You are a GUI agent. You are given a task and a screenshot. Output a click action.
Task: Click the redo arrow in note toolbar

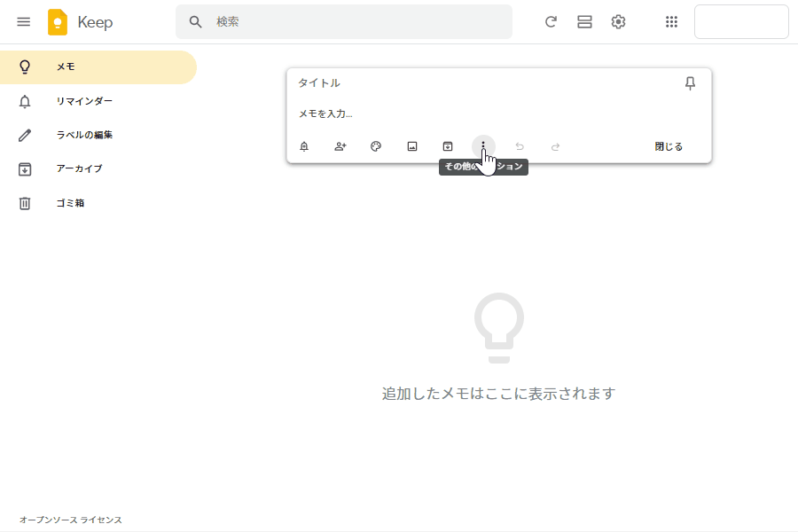pyautogui.click(x=555, y=146)
